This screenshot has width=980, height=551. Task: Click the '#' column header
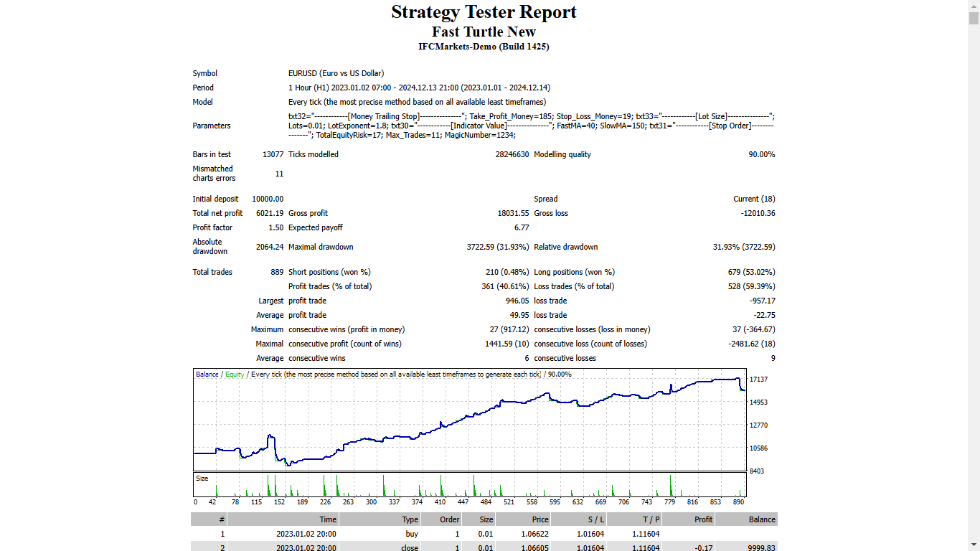coord(209,519)
